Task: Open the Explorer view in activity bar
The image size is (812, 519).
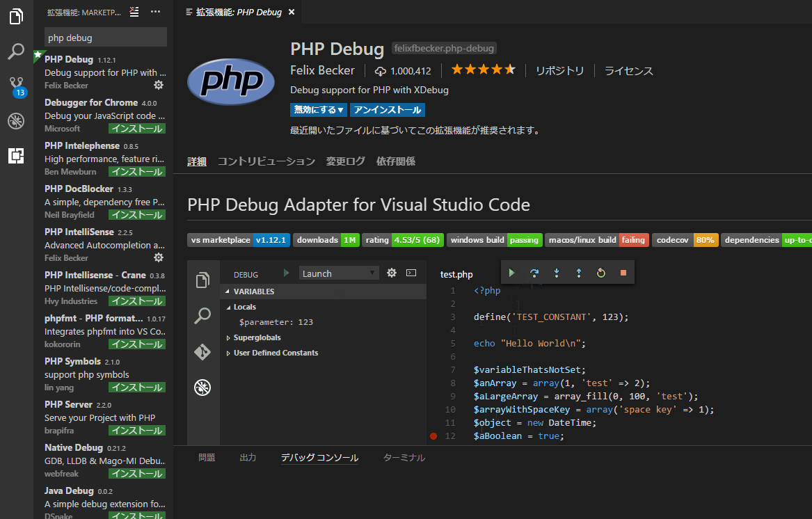Action: coord(16,17)
